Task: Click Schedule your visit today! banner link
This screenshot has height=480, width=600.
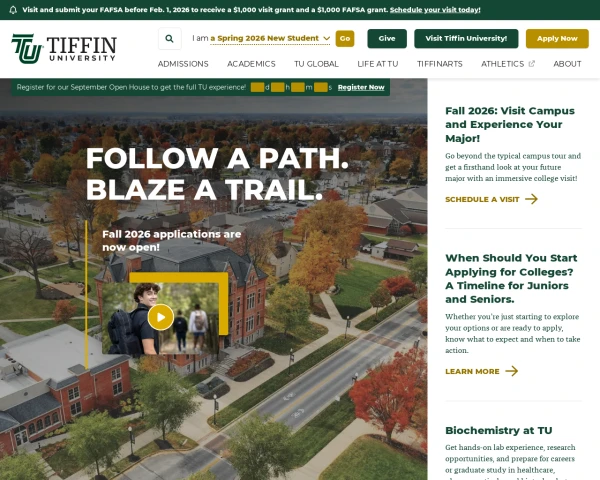Action: click(435, 10)
